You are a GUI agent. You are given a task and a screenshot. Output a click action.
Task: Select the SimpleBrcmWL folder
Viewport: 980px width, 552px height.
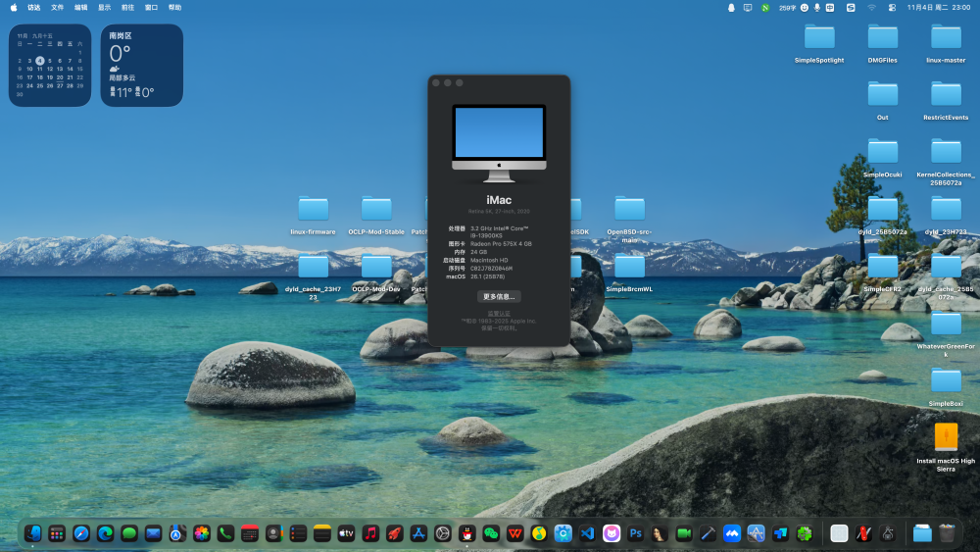pos(629,272)
